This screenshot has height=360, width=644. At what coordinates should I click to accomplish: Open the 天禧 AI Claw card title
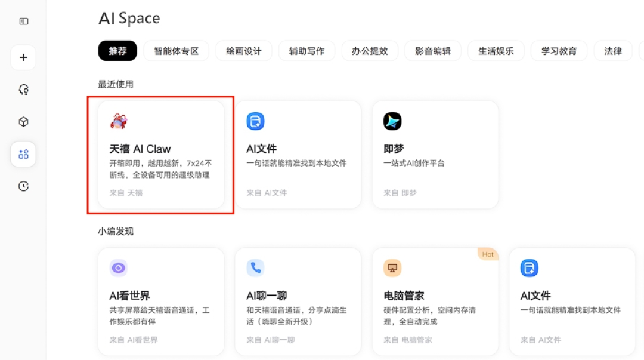click(140, 149)
